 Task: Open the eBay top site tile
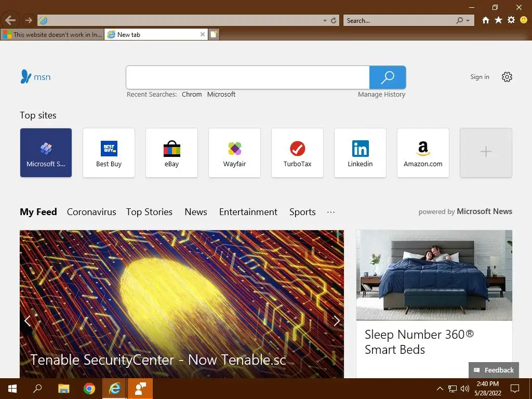171,153
